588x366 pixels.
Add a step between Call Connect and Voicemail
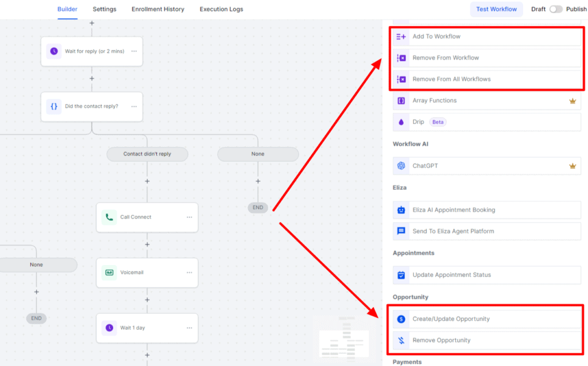(147, 244)
